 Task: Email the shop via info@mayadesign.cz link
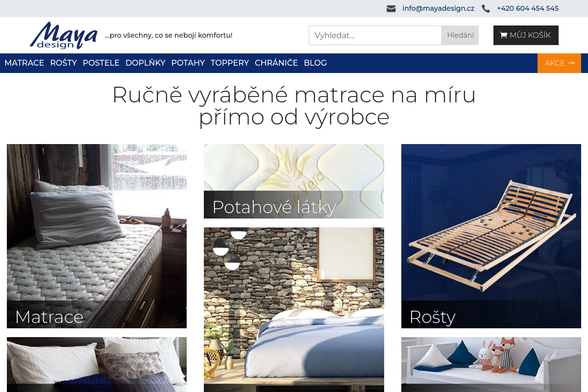(x=438, y=8)
